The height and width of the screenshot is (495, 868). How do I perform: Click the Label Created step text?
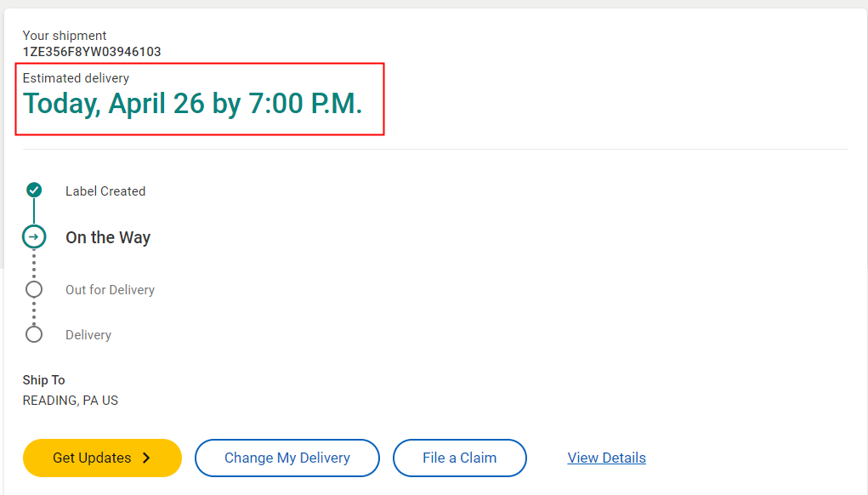coord(105,191)
